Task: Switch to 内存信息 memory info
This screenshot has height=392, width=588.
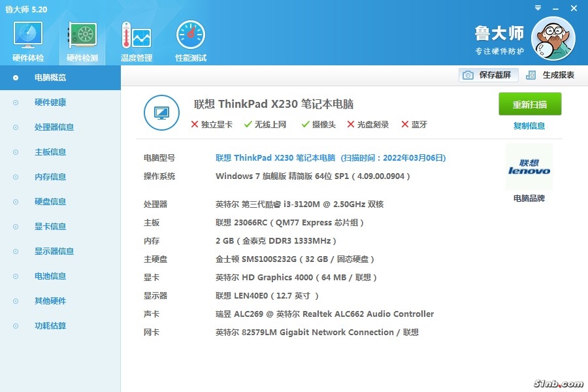Action: pos(50,177)
